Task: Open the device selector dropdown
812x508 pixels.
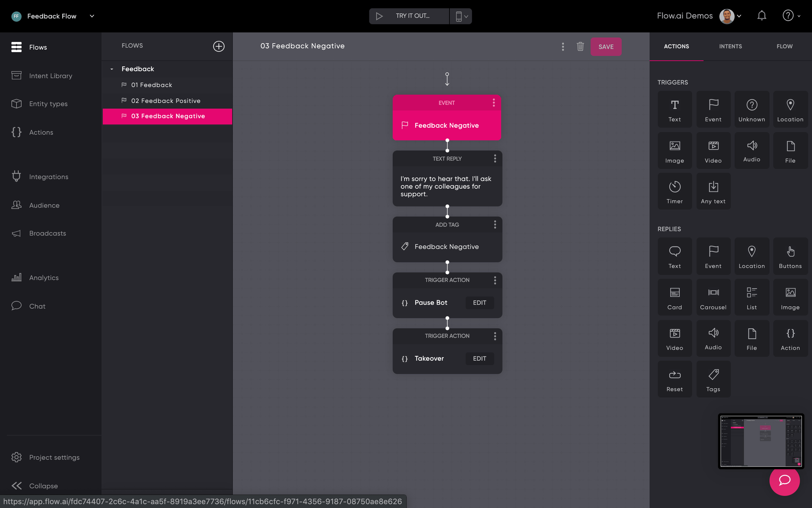Action: tap(461, 16)
